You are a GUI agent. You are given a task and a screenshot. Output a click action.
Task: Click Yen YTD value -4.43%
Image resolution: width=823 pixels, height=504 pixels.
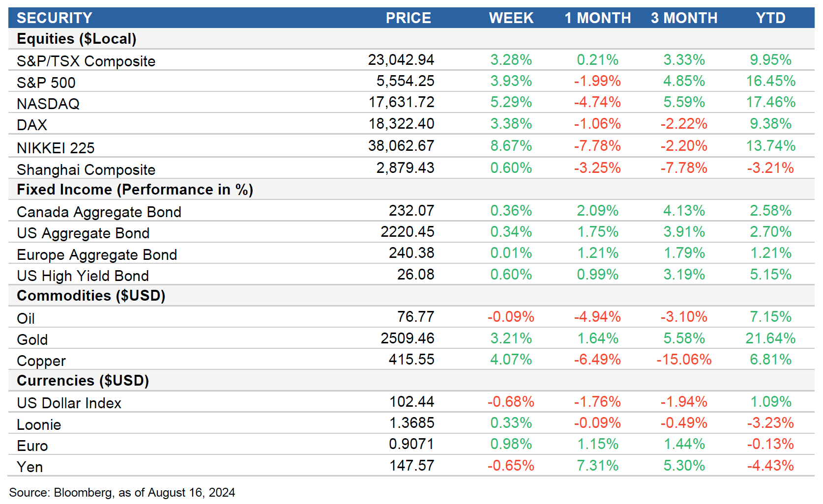pyautogui.click(x=770, y=466)
